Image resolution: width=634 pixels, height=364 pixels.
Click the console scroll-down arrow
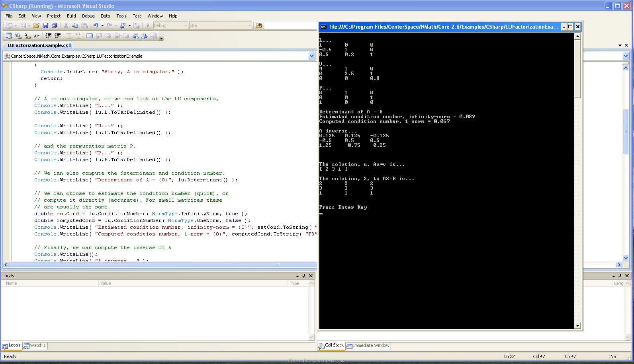tap(577, 326)
